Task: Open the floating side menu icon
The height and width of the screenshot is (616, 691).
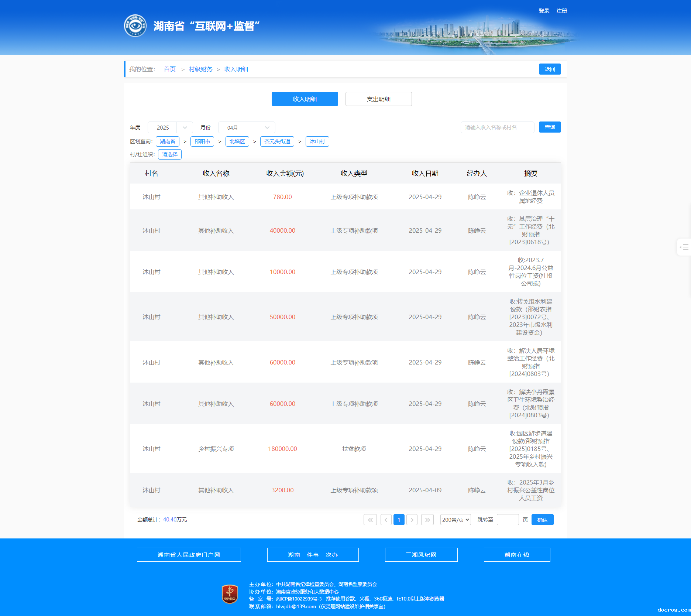Action: click(684, 247)
